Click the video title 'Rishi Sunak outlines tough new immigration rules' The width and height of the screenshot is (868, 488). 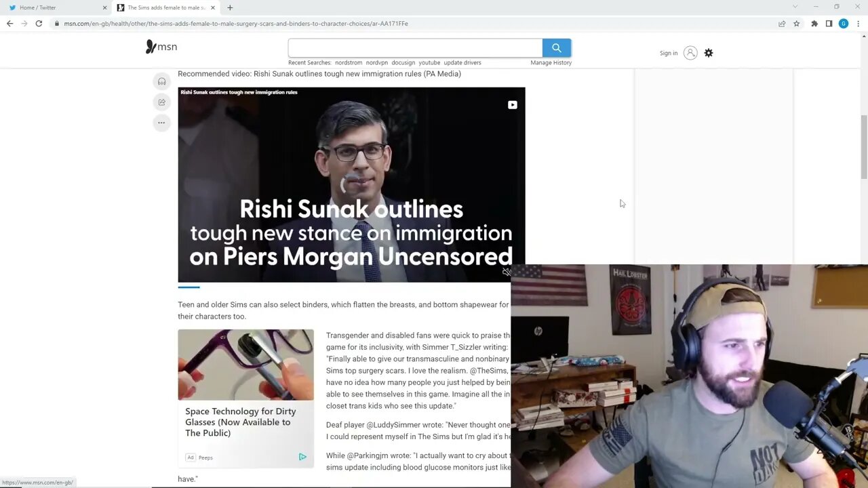point(239,92)
